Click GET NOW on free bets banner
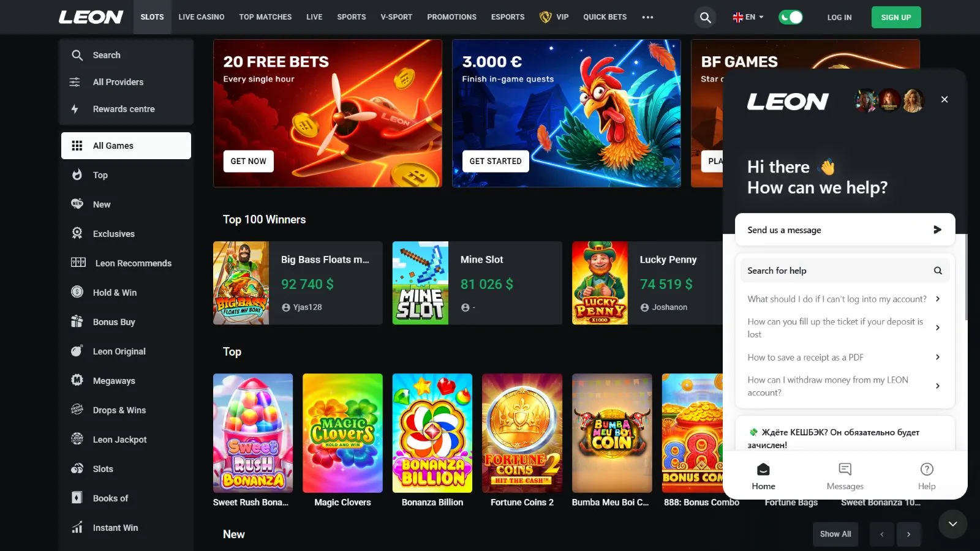The image size is (980, 551). pos(249,161)
